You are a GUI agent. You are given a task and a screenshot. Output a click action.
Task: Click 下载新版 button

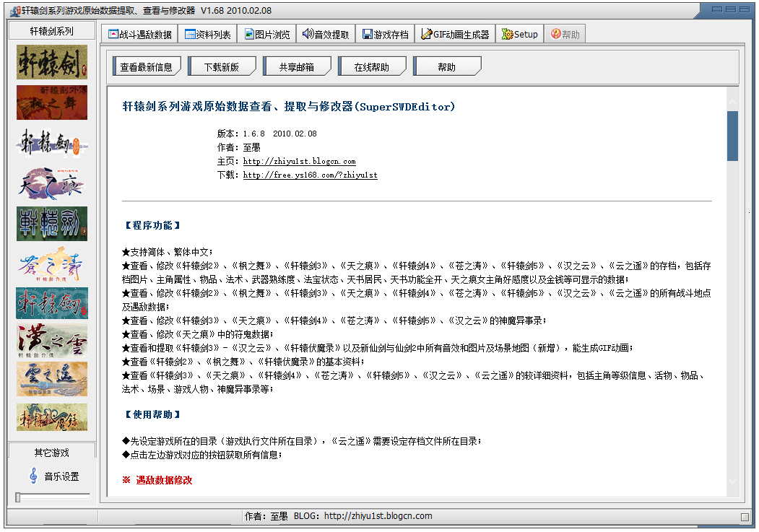[222, 66]
